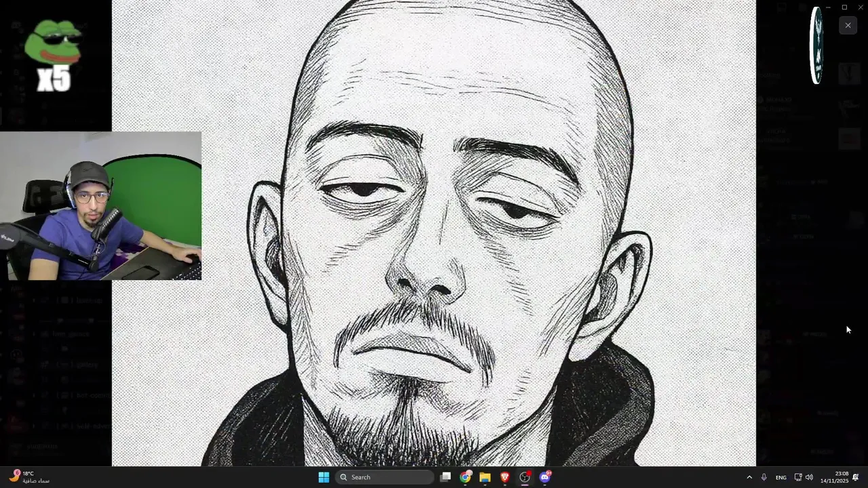Open Google Chrome from the taskbar
This screenshot has height=488, width=868.
tap(465, 477)
